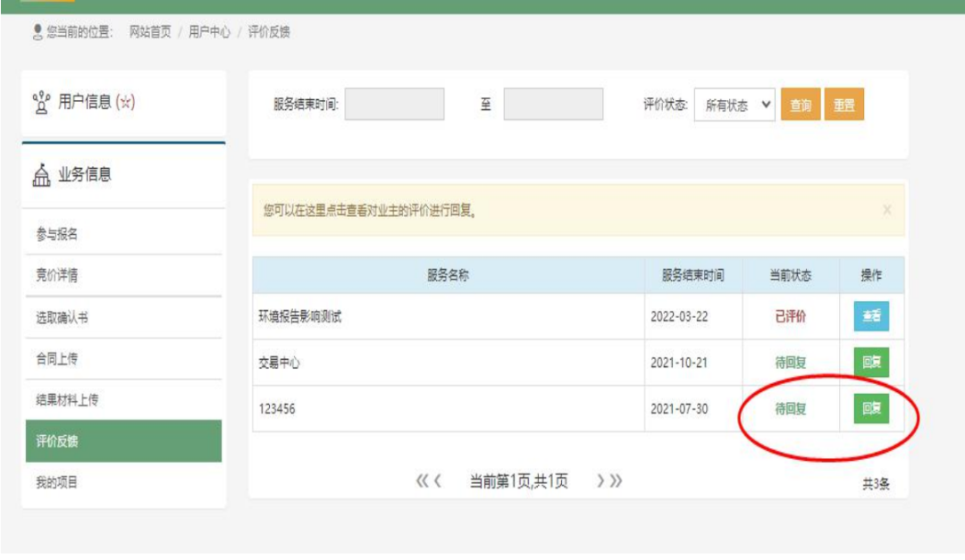965x560 pixels.
Task: Dismiss the yellow notice banner
Action: pos(887,210)
